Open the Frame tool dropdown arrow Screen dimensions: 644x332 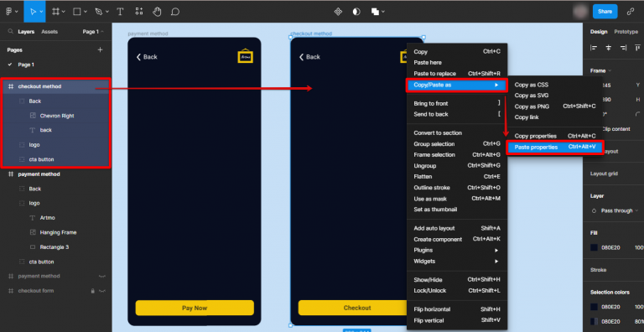point(64,12)
